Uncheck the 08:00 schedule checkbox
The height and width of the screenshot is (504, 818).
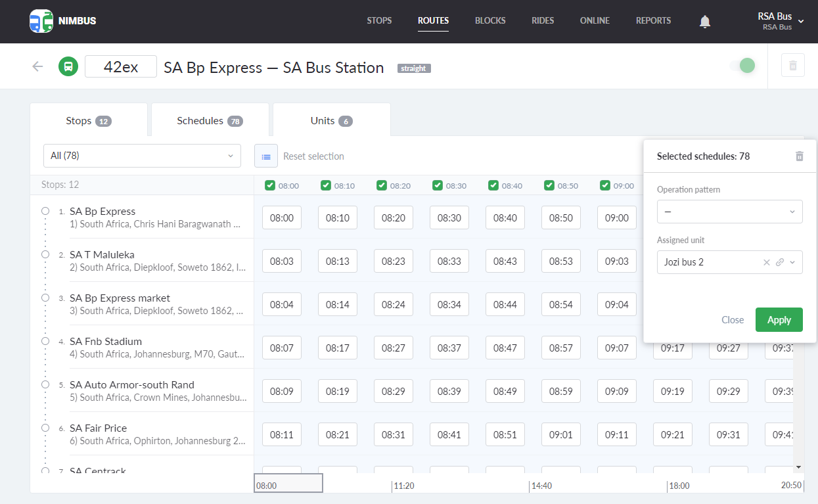point(270,185)
